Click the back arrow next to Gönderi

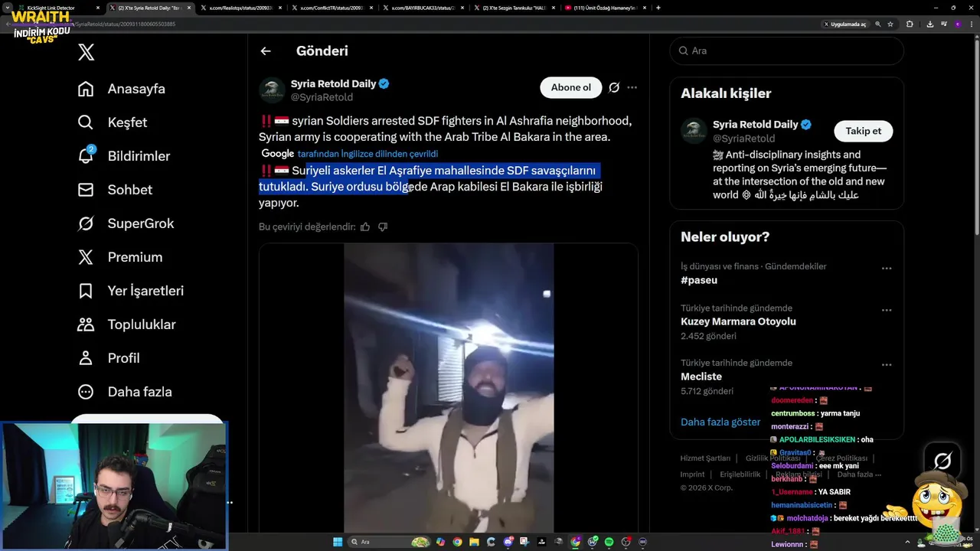pos(266,51)
